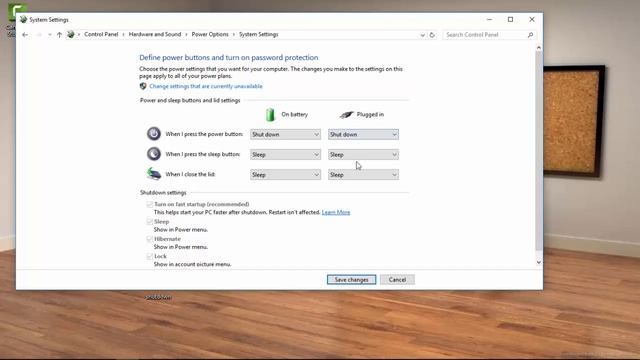Click the laptop lid icon
The height and width of the screenshot is (360, 640).
click(x=153, y=174)
